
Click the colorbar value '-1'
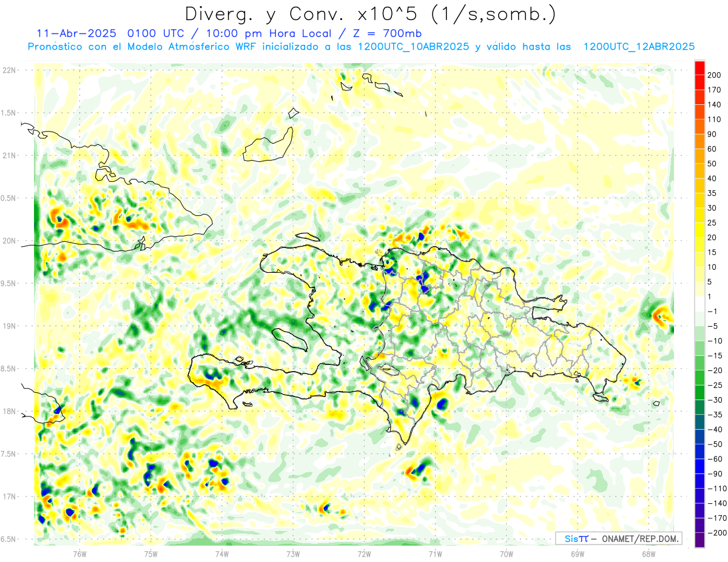(x=713, y=312)
